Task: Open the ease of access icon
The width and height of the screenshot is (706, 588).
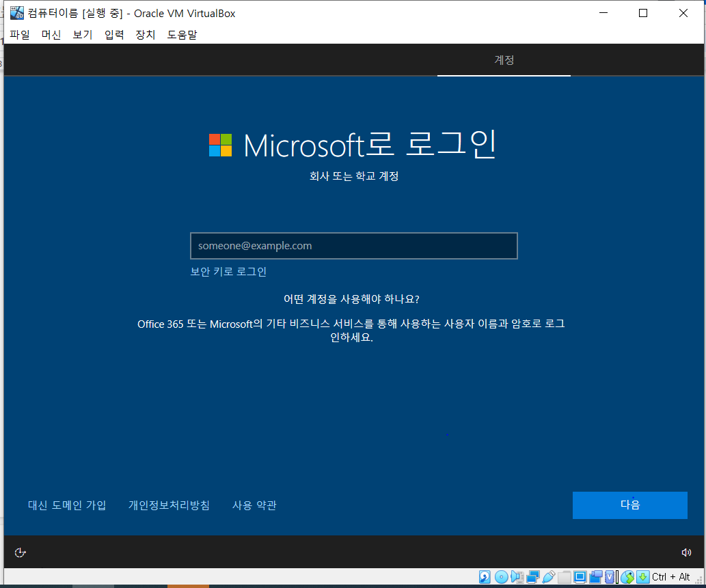Action: [21, 552]
